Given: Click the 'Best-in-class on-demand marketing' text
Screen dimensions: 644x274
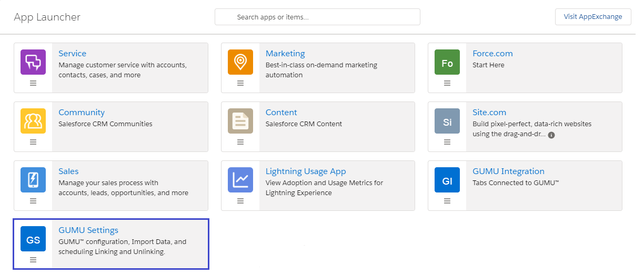Looking at the screenshot, I should pyautogui.click(x=321, y=65).
